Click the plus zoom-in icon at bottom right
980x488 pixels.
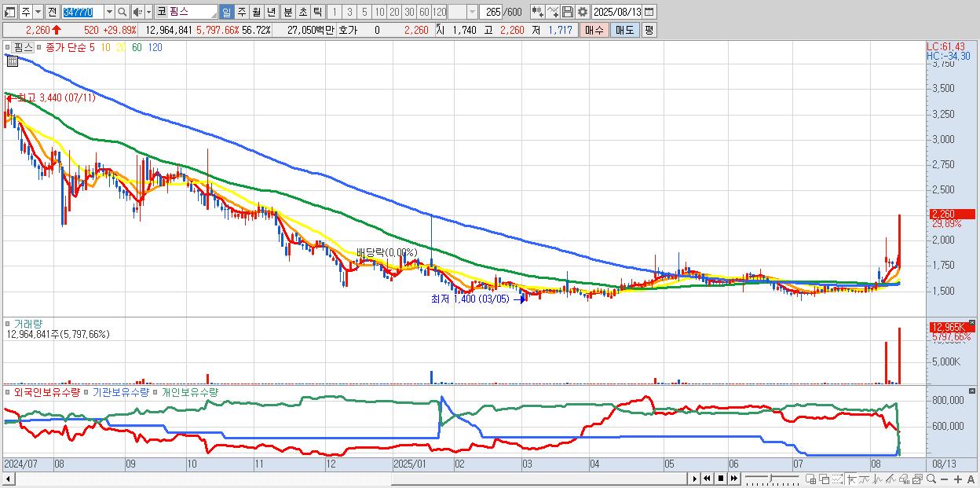957,479
